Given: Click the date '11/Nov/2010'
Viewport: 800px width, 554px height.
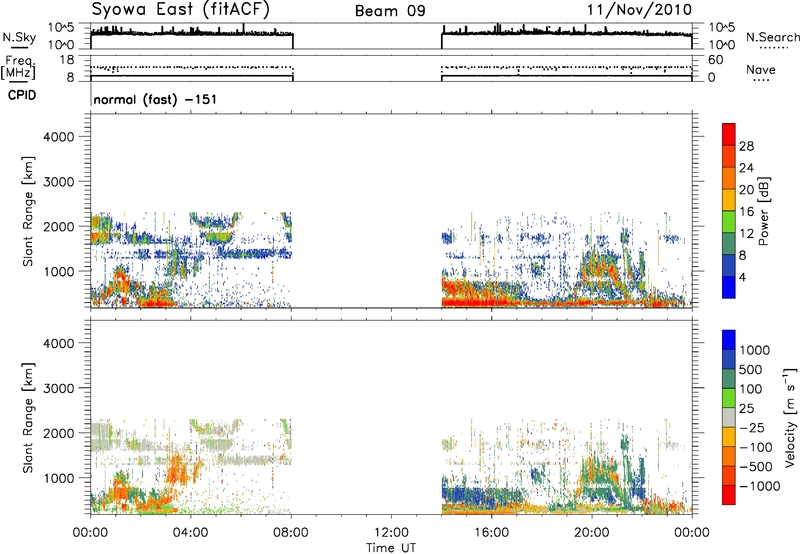Looking at the screenshot, I should [x=639, y=9].
